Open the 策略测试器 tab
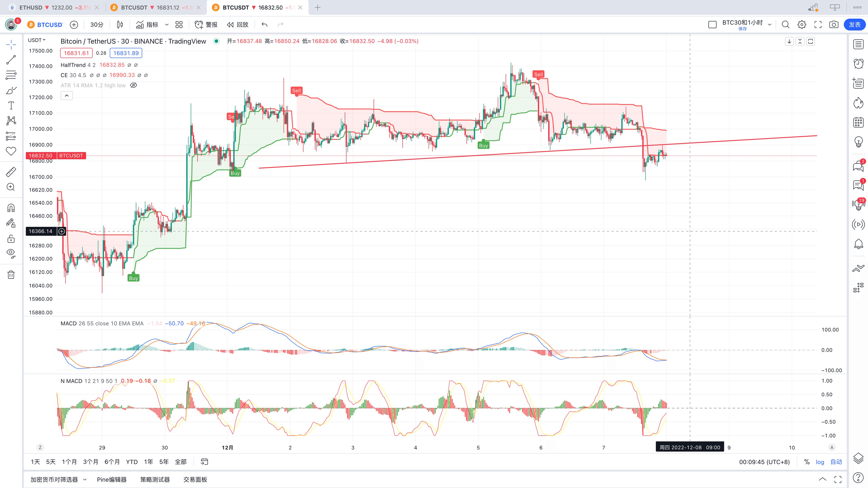The width and height of the screenshot is (868, 488). coord(155,479)
